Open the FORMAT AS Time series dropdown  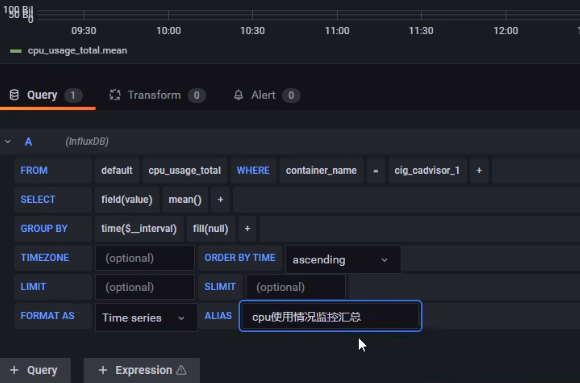[x=146, y=318]
